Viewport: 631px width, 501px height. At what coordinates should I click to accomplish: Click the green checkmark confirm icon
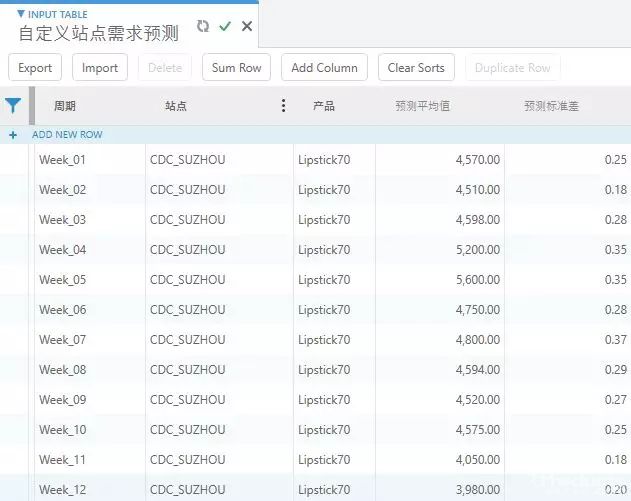click(x=225, y=27)
